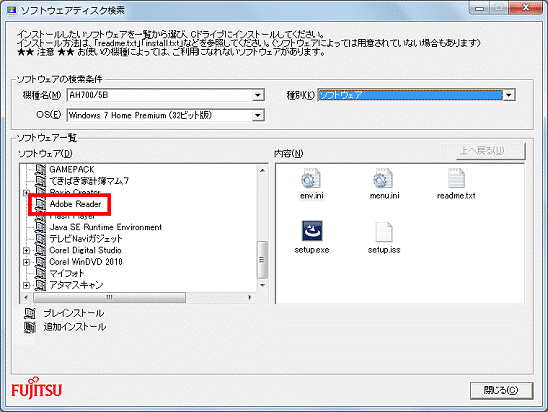Select the readme.txt file icon
This screenshot has height=412, width=548.
456,179
